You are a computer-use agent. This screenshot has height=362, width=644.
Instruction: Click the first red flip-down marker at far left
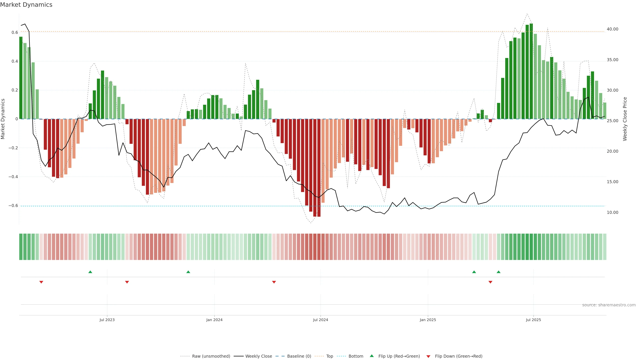tap(41, 282)
